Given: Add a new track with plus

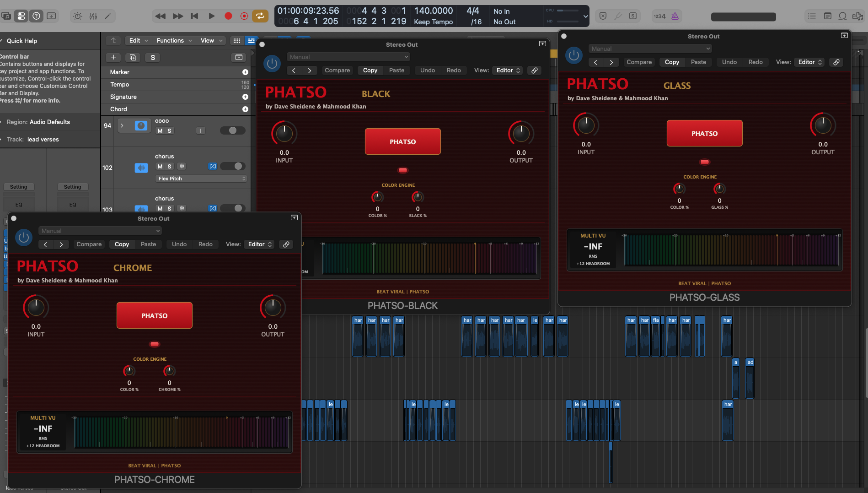Looking at the screenshot, I should [113, 57].
